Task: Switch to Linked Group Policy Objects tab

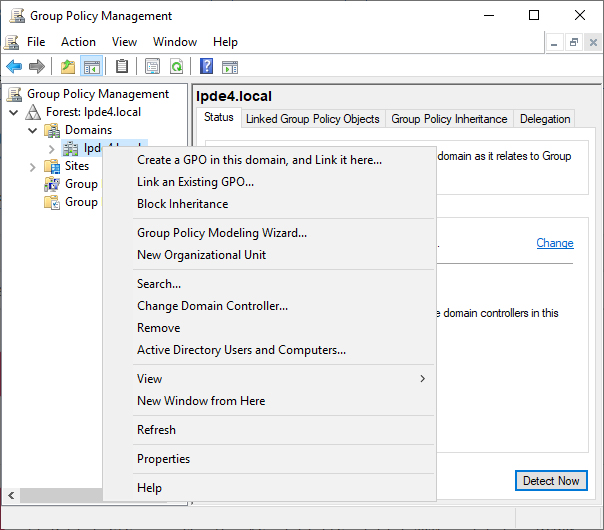Action: [x=313, y=119]
